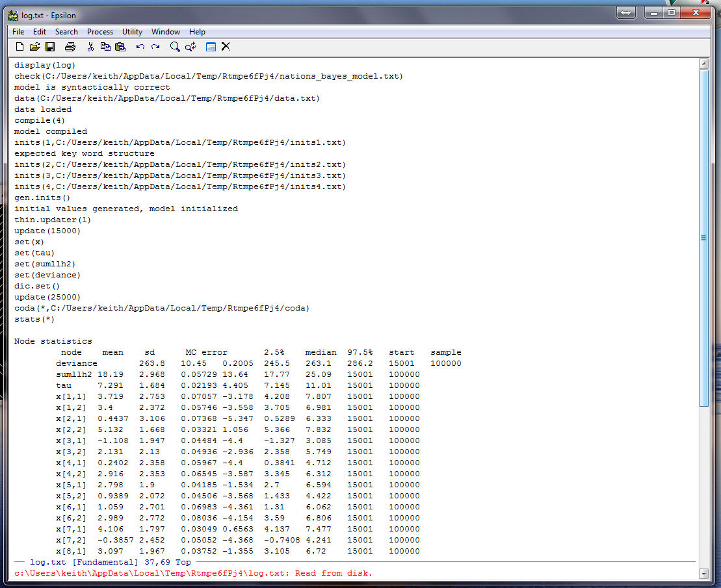Image resolution: width=721 pixels, height=588 pixels.
Task: Click the black X toolbar icon
Action: [226, 47]
